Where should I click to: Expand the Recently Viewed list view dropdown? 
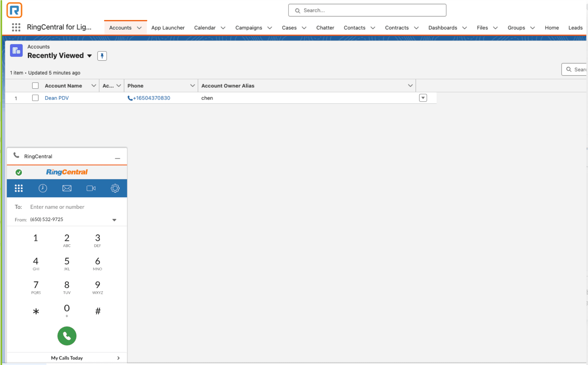coord(89,56)
